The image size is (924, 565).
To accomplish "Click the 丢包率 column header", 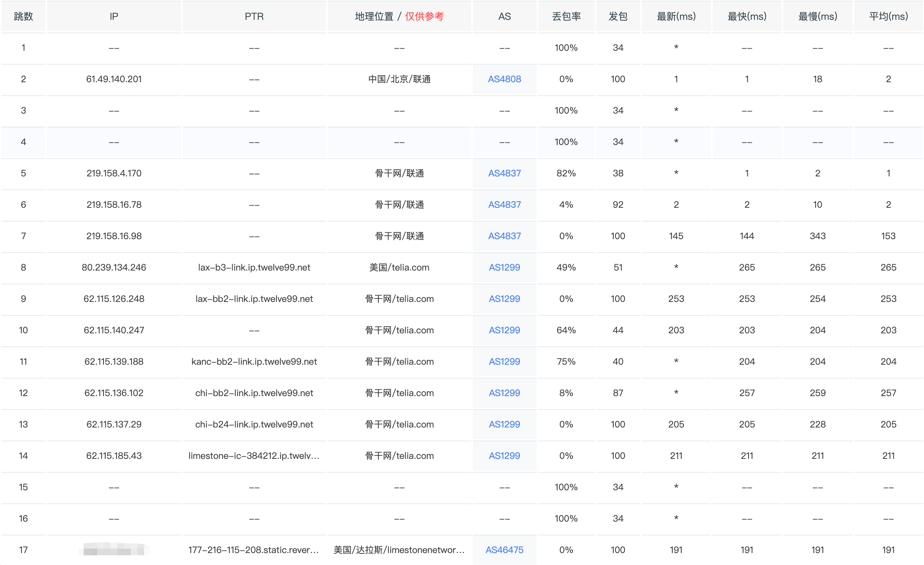I will point(566,16).
